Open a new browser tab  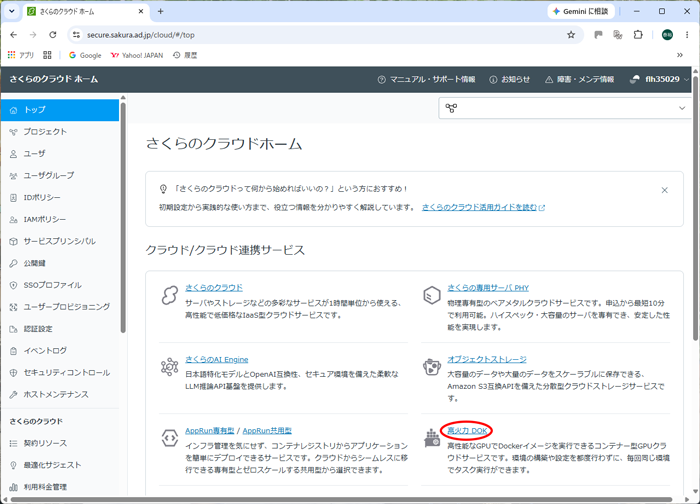coord(161,12)
